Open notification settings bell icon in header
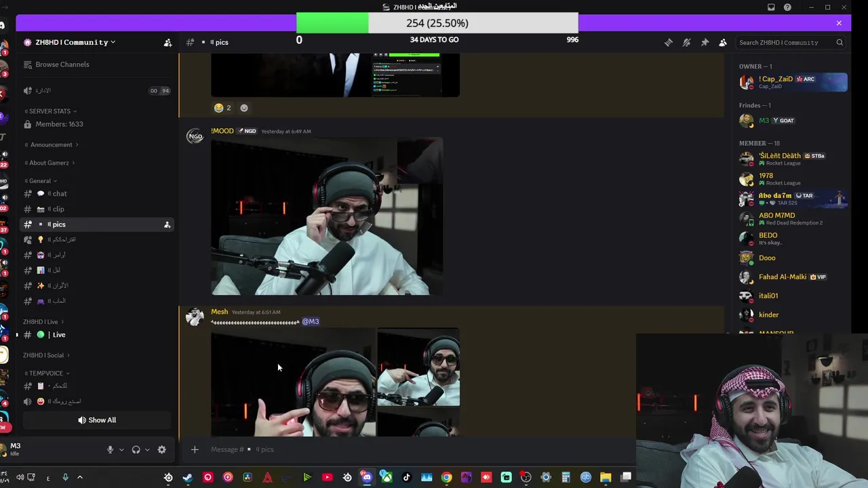Image resolution: width=868 pixels, height=488 pixels. (686, 42)
